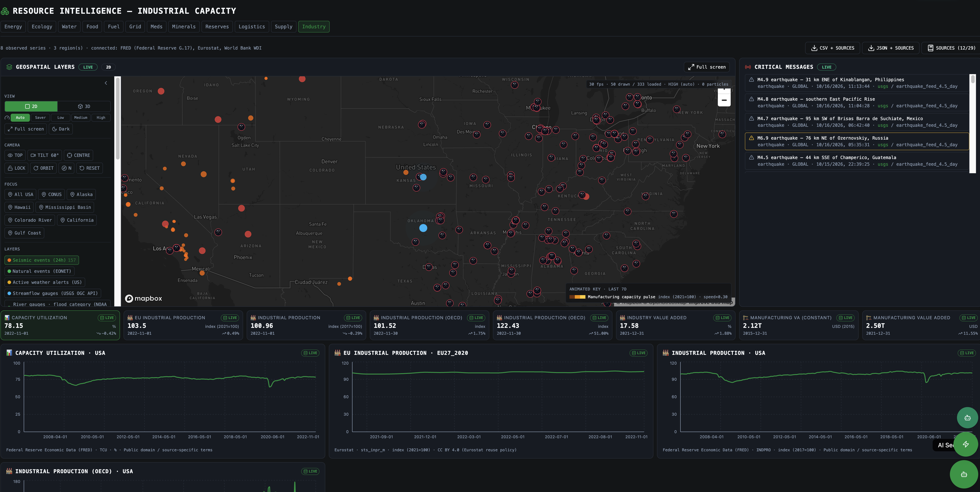Focus the map on Hawaii
This screenshot has width=980, height=492.
point(19,207)
